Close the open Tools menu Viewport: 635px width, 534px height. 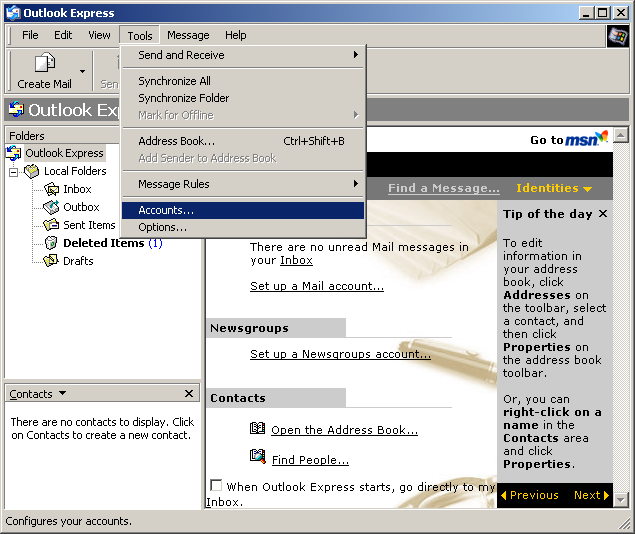click(x=140, y=36)
